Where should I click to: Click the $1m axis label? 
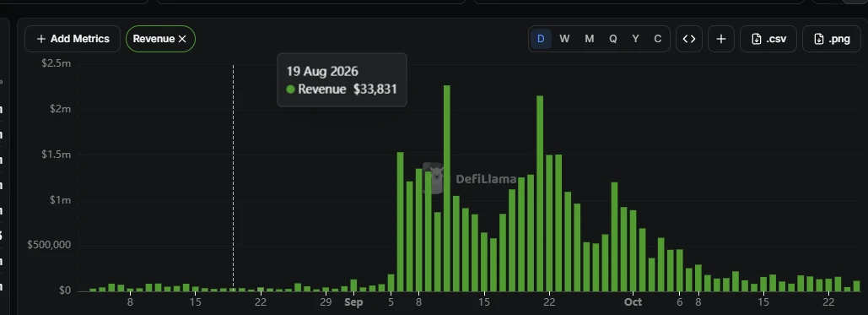61,199
